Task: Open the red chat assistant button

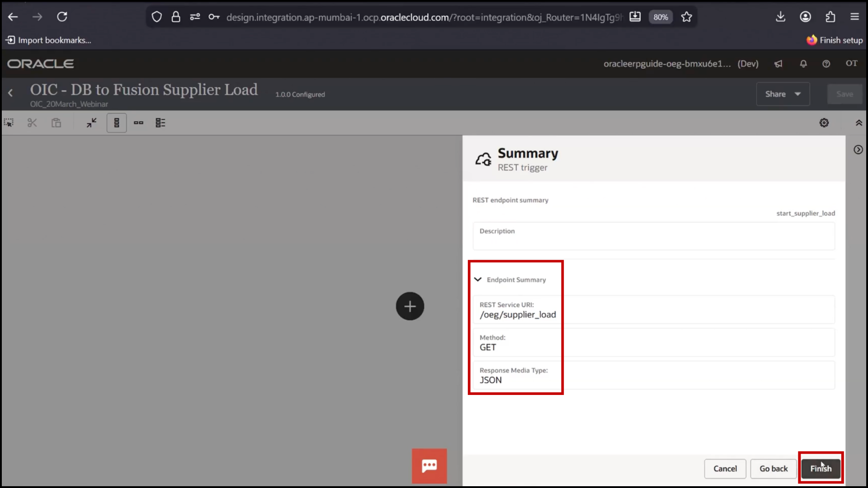Action: (x=429, y=466)
